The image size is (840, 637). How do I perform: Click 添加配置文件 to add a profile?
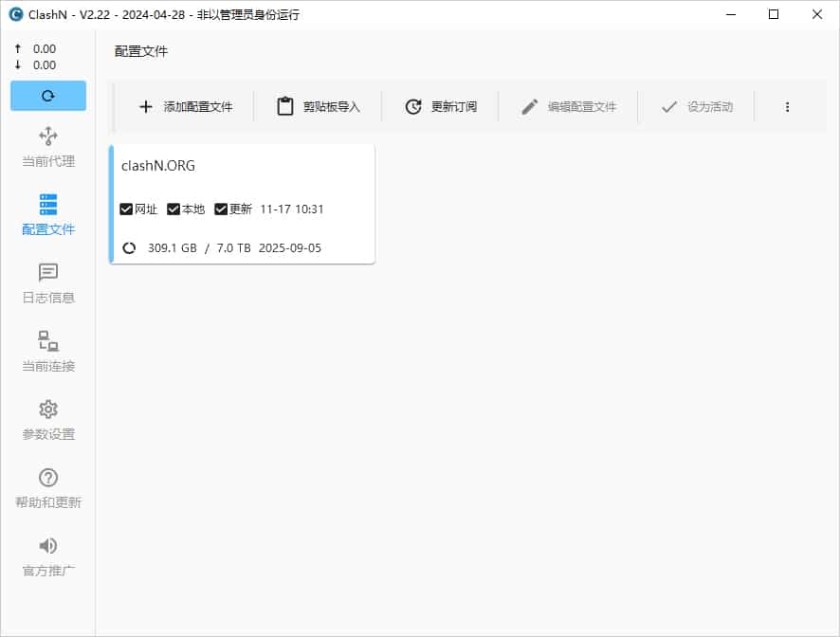tap(186, 106)
